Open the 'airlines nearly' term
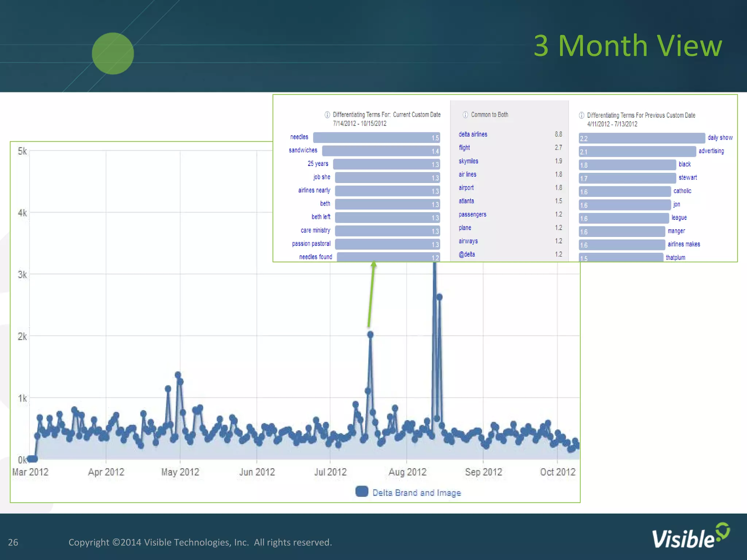Image resolution: width=747 pixels, height=560 pixels. tap(314, 190)
